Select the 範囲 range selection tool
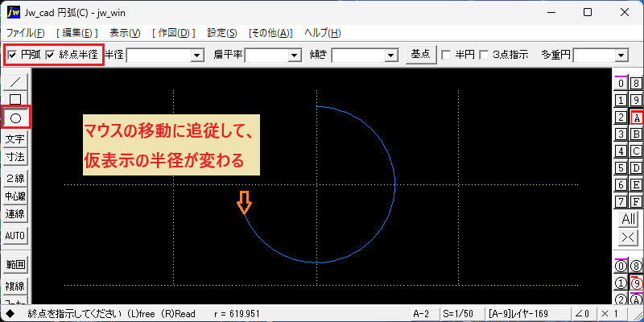The width and height of the screenshot is (644, 322). point(15,265)
